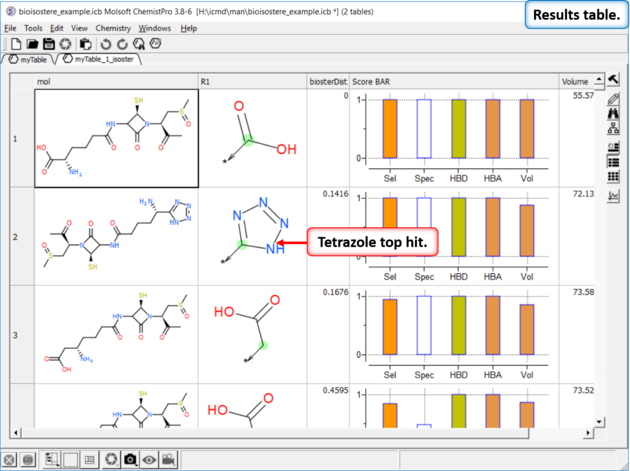Click the plot chart icon on right
This screenshot has width=630, height=471.
coord(613,196)
